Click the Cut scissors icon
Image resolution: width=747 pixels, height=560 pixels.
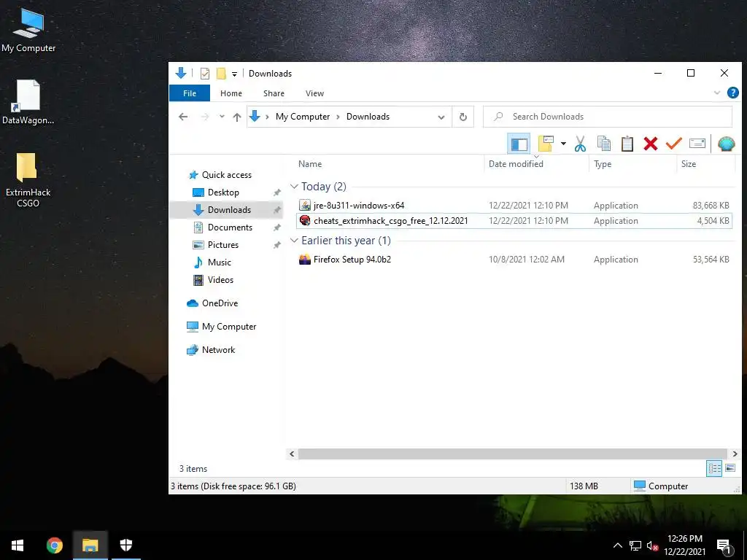tap(580, 144)
